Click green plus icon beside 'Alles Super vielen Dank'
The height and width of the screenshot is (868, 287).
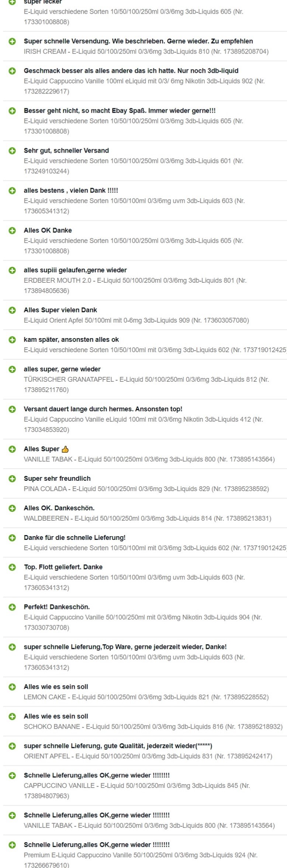pyautogui.click(x=12, y=310)
